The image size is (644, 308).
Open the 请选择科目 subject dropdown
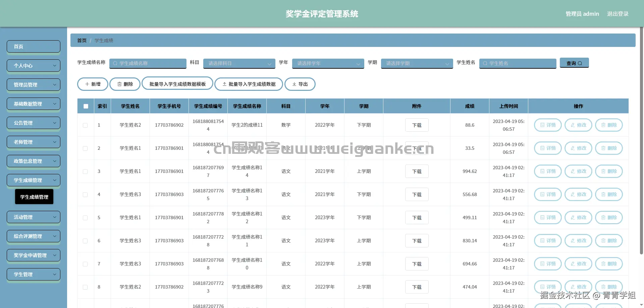coord(239,63)
